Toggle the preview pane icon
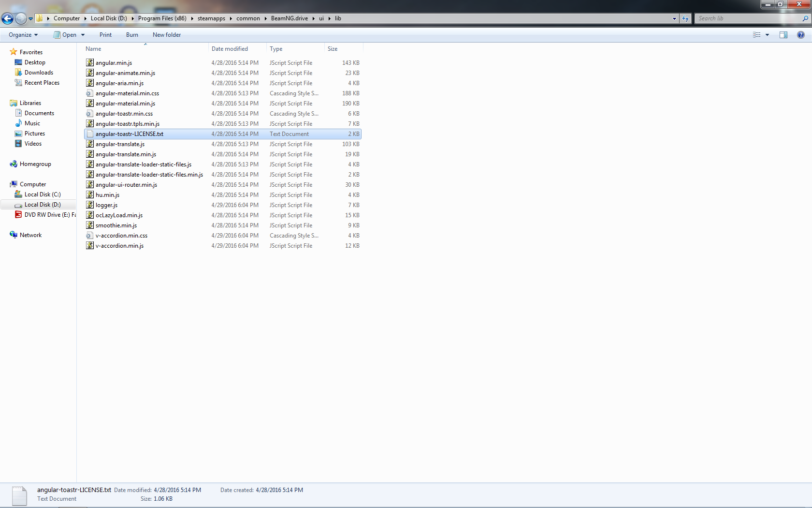The image size is (812, 508). (x=783, y=35)
